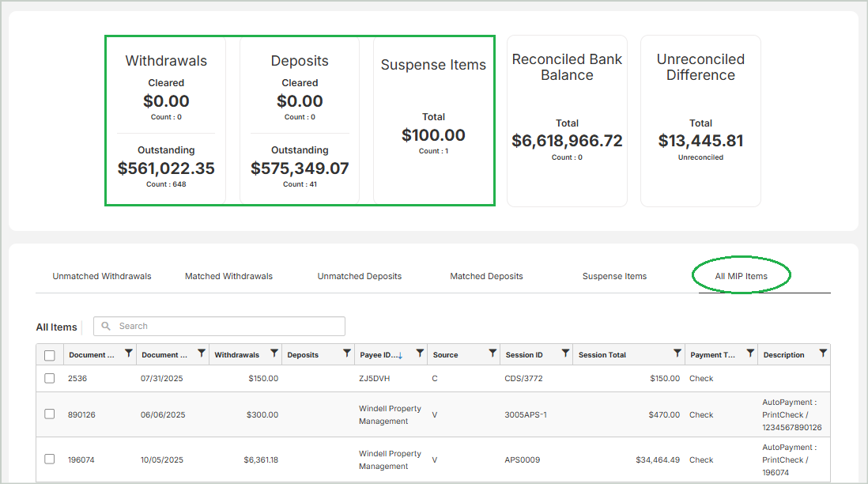Open Session ID column filter
868x484 pixels.
point(565,354)
